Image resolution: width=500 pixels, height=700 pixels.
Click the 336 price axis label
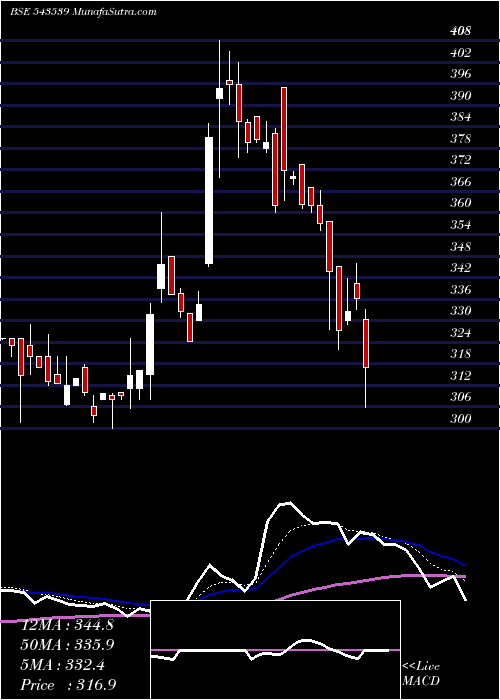pyautogui.click(x=461, y=290)
